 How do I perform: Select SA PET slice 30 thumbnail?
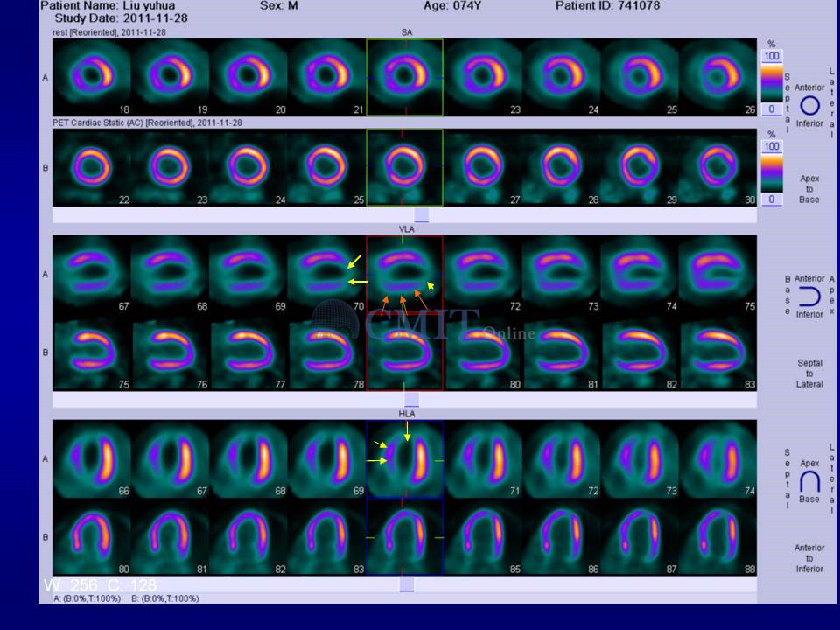[718, 168]
